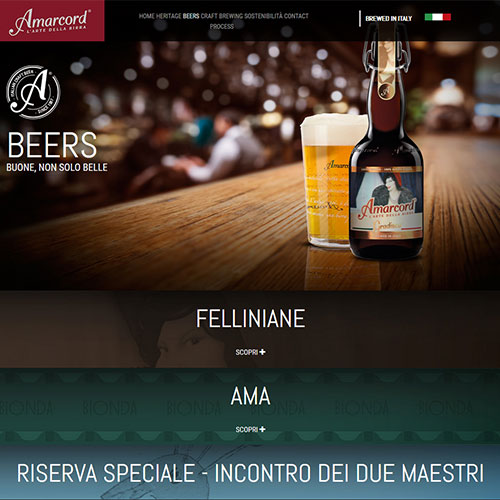The image size is (500, 500).
Task: Open the Contact menu item
Action: pos(296,16)
